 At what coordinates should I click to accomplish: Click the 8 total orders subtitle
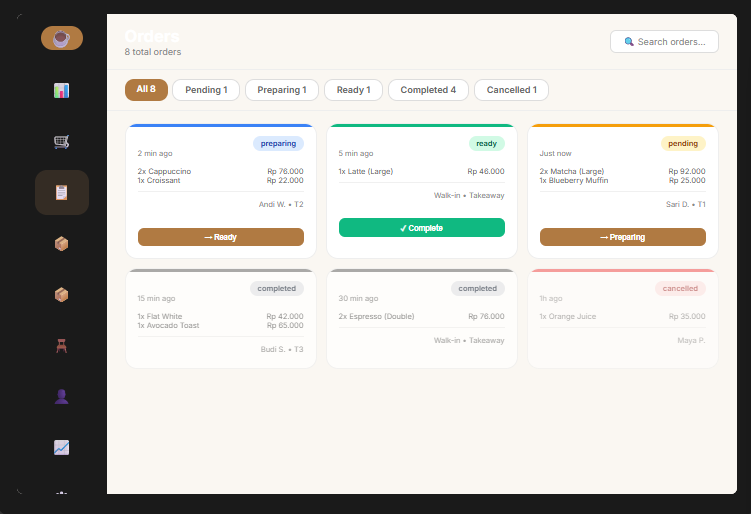153,52
